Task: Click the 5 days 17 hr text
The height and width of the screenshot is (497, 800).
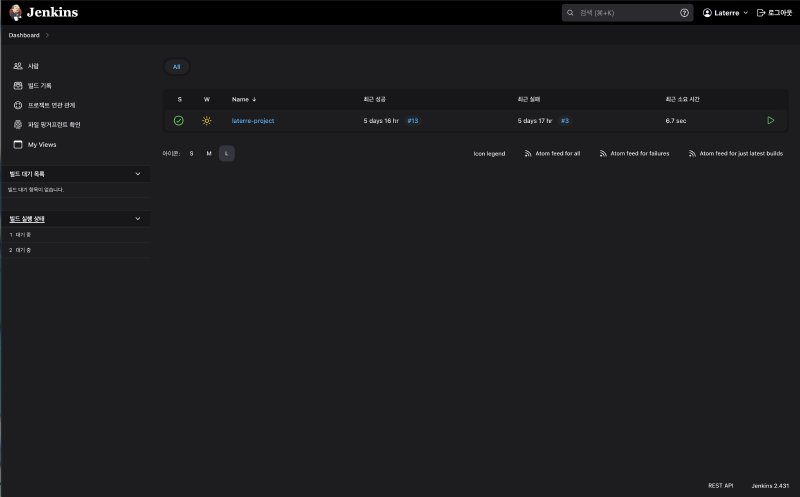Action: tap(535, 121)
